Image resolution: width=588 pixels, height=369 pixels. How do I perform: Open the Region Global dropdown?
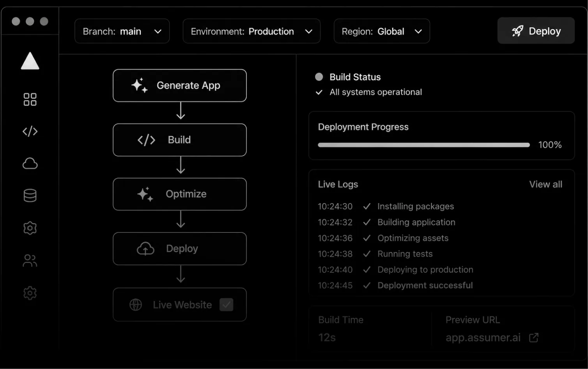(x=382, y=31)
